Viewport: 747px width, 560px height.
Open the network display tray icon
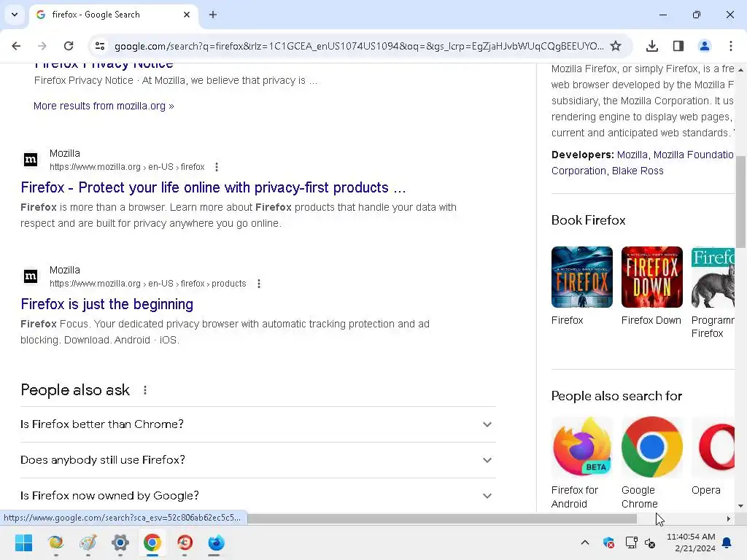[631, 542]
